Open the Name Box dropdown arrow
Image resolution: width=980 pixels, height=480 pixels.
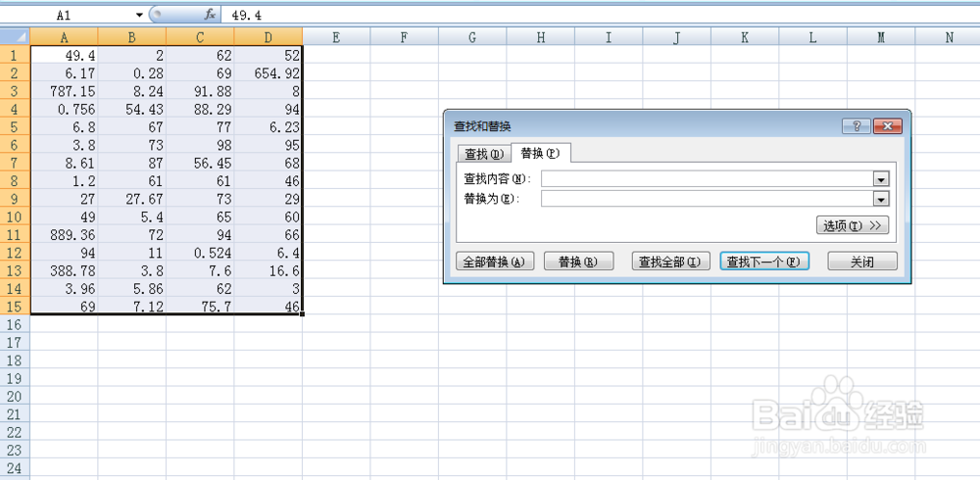coord(140,15)
